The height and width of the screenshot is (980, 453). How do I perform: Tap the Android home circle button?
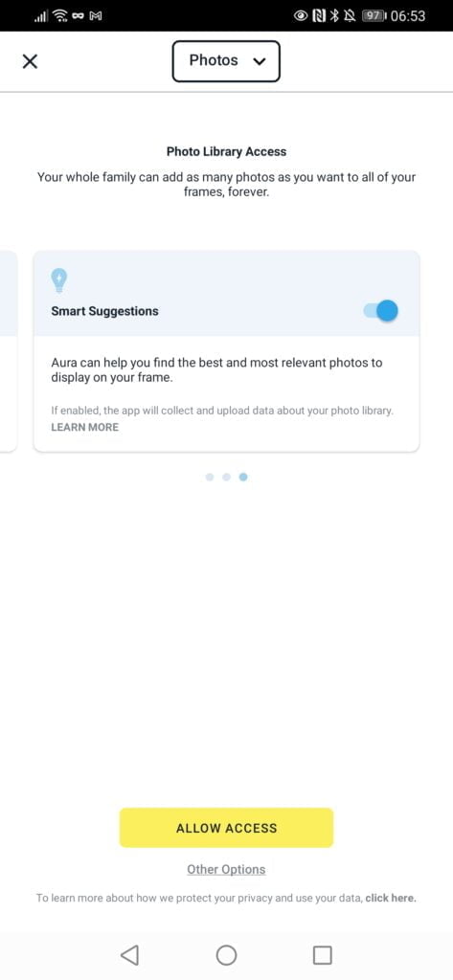(226, 954)
